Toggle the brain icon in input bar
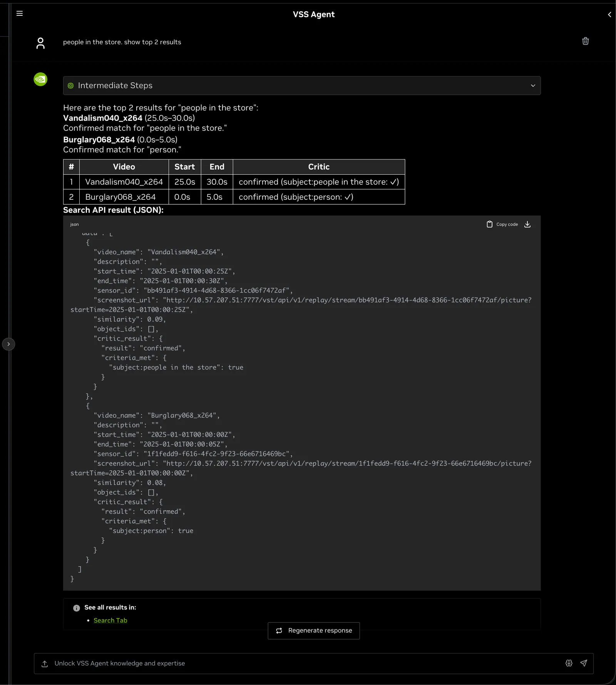This screenshot has width=616, height=685. (x=569, y=663)
